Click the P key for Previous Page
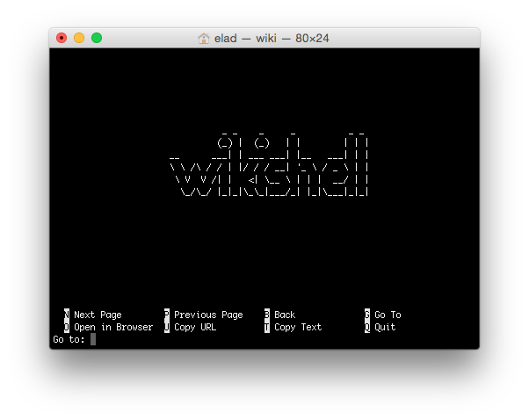 167,315
